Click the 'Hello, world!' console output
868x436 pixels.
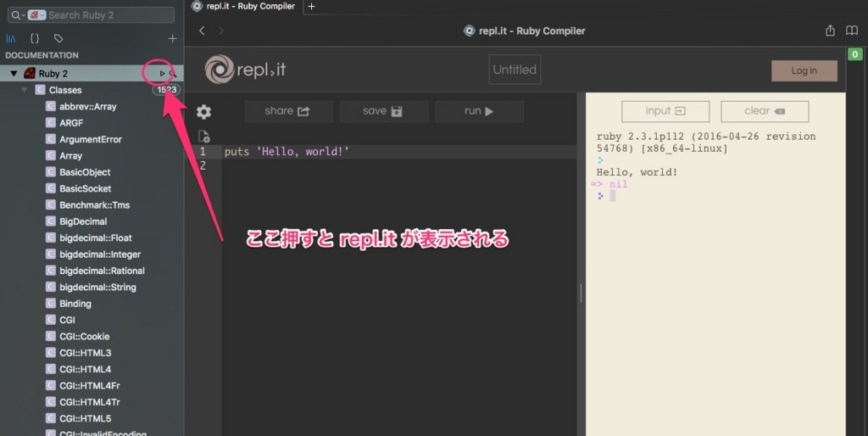tap(637, 172)
